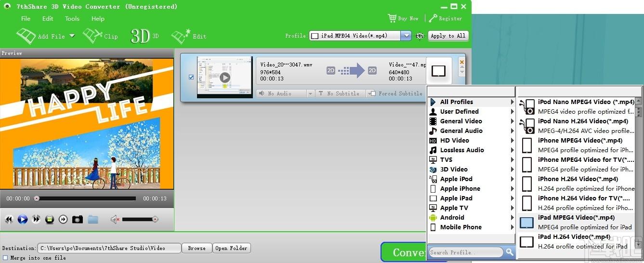The height and width of the screenshot is (263, 644).
Task: Select the Apple iPad category
Action: point(472,198)
